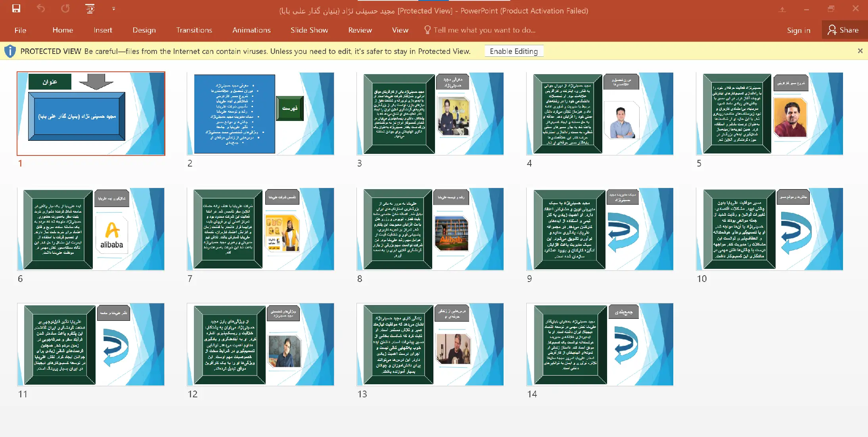Select slide 14 thumbnail
Viewport: 868px width, 437px height.
point(600,344)
